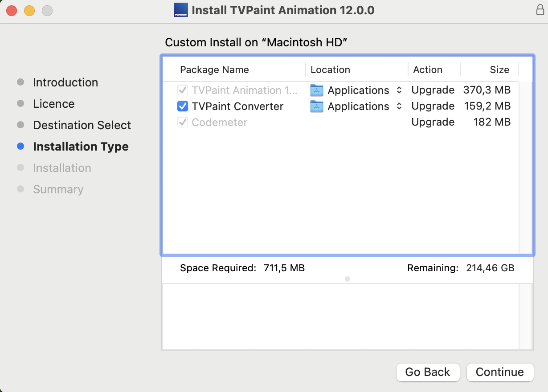Image resolution: width=548 pixels, height=392 pixels.
Task: Click the Size column header
Action: (x=499, y=70)
